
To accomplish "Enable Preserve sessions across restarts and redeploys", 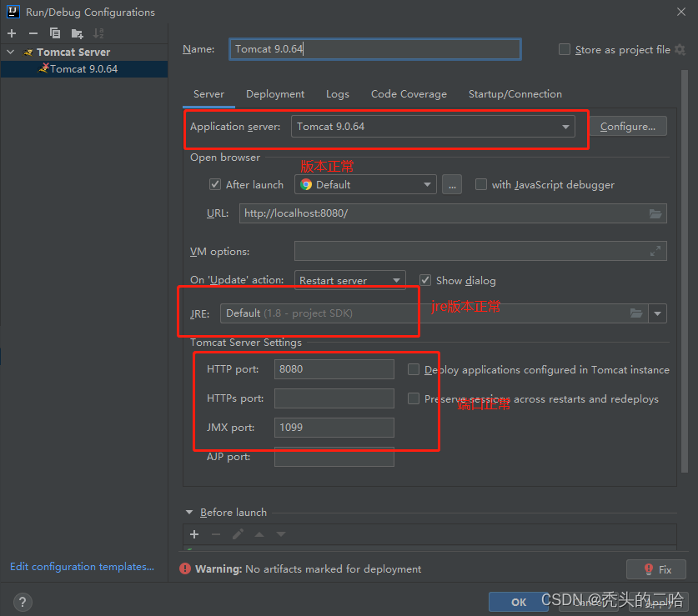I will [414, 398].
